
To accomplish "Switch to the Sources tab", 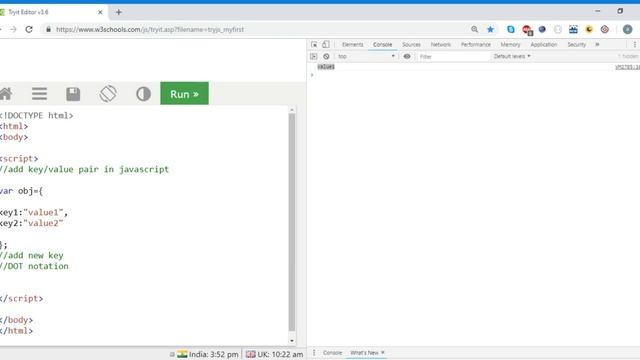I will pos(411,44).
